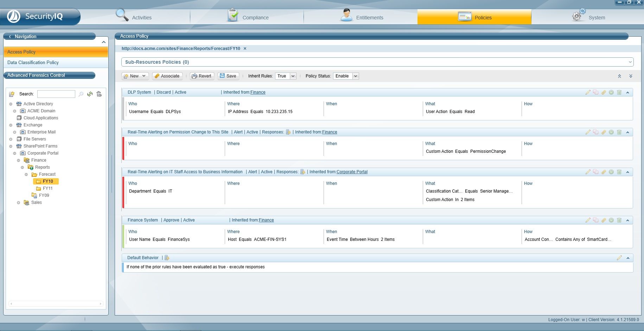The width and height of the screenshot is (644, 331).
Task: Refresh the resource tree
Action: click(x=90, y=94)
